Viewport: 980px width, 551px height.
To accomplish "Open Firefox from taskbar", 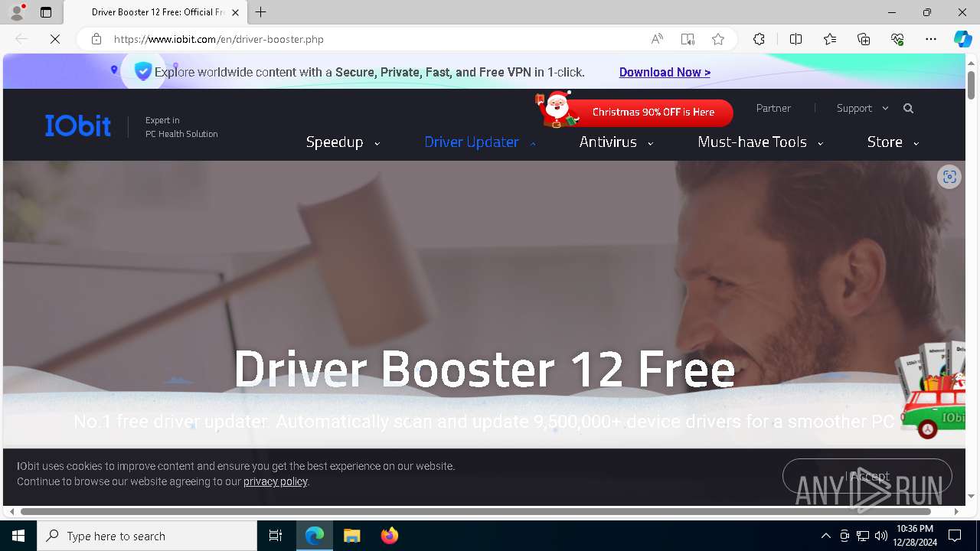I will (389, 536).
